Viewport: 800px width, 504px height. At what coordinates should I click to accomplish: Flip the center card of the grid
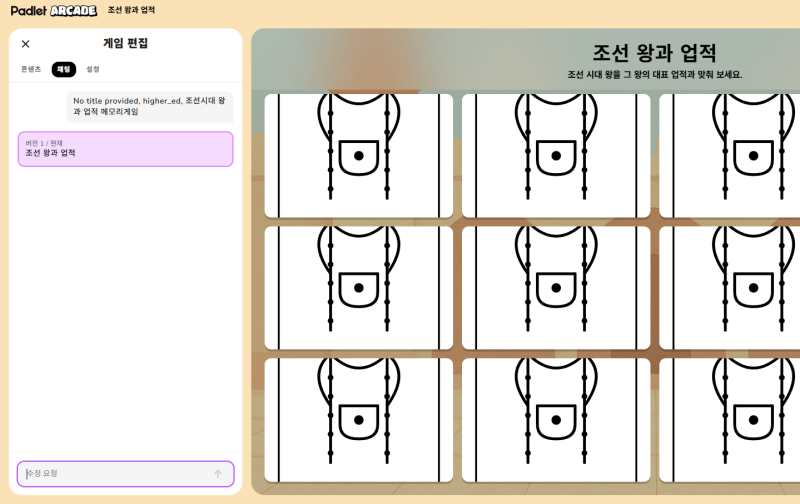[556, 288]
